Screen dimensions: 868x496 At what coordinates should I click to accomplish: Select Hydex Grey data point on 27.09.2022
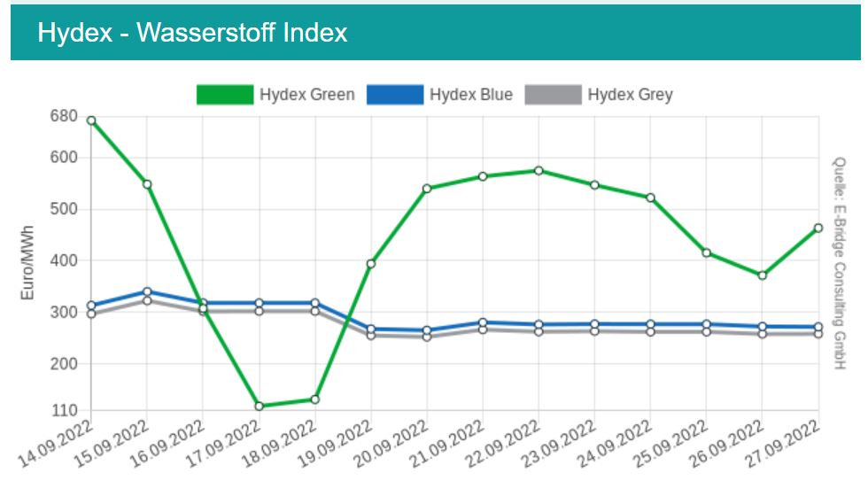pos(818,334)
